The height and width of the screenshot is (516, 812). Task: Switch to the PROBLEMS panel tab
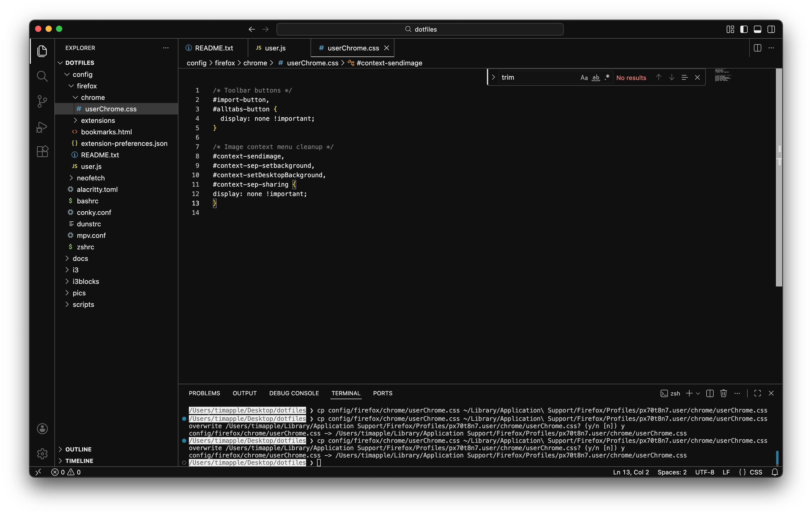204,393
